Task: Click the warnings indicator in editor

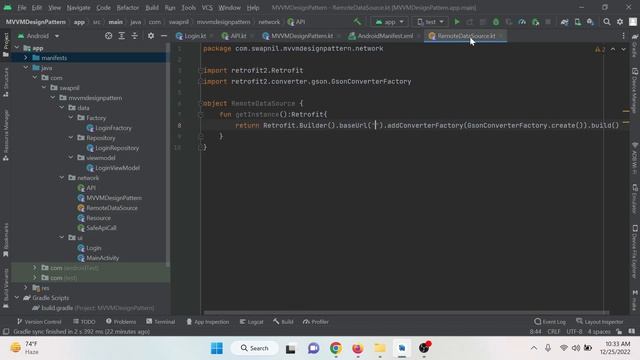Action: (x=600, y=49)
